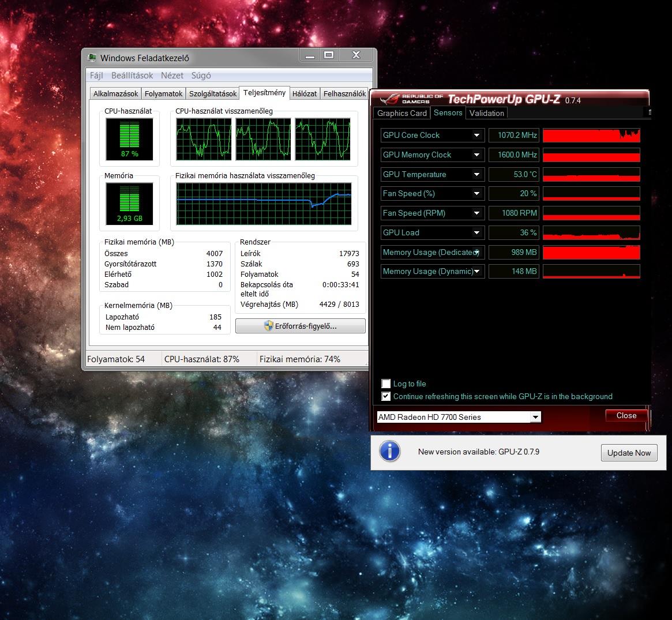The height and width of the screenshot is (620, 672).
Task: Open the Fájl menu
Action: pyautogui.click(x=96, y=76)
